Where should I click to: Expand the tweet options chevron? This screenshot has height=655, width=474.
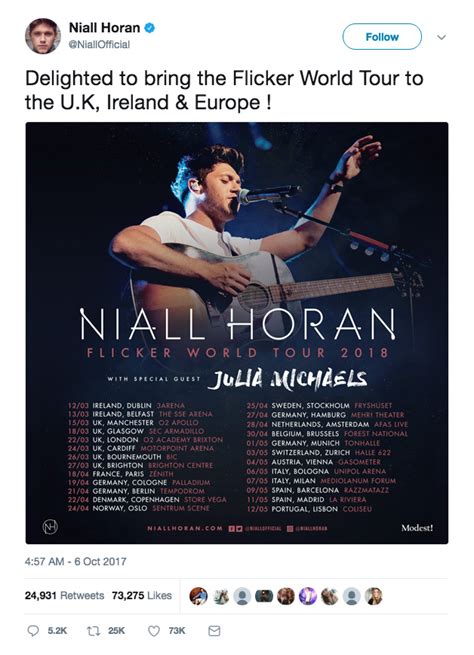tap(441, 37)
